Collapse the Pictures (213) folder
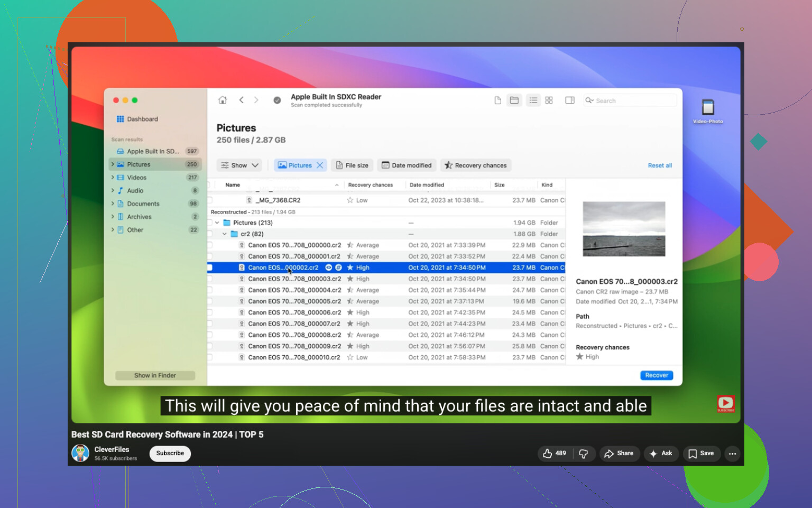 click(x=217, y=223)
